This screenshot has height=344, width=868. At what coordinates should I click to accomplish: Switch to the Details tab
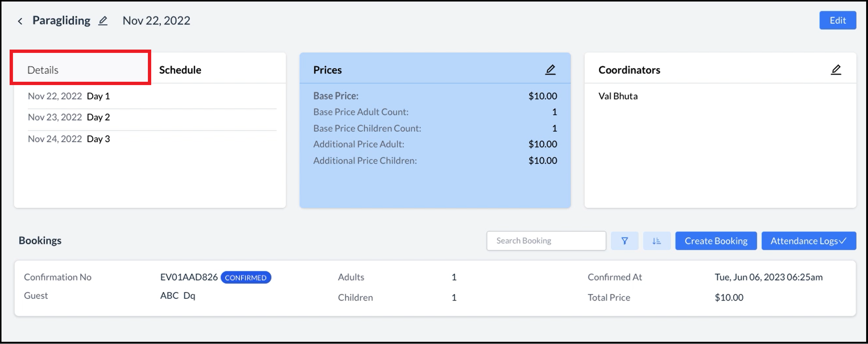point(43,70)
